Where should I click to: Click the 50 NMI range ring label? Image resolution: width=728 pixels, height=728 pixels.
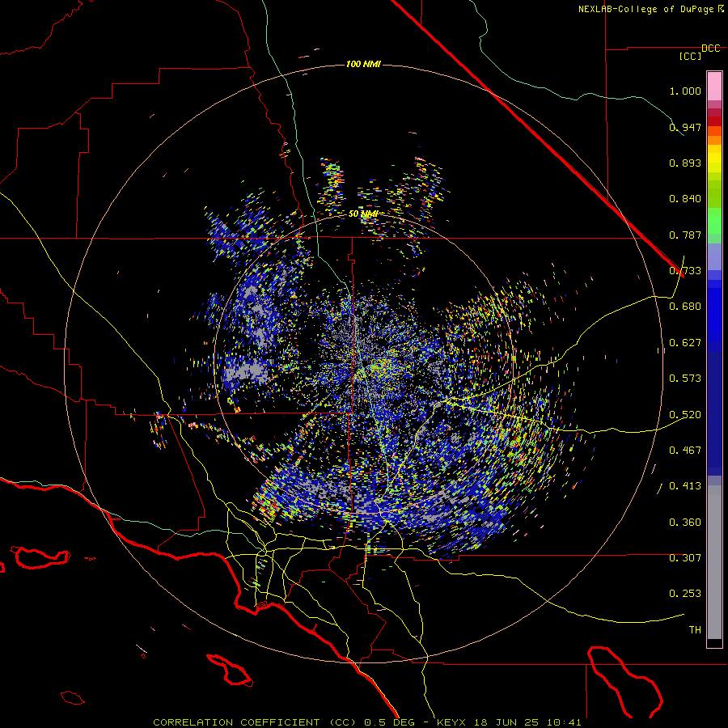(363, 214)
